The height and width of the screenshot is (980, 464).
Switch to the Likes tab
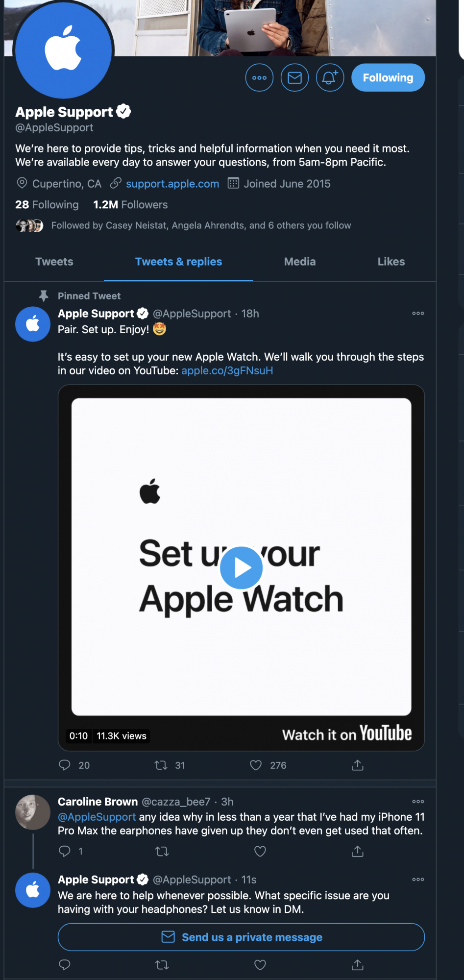[x=391, y=262]
